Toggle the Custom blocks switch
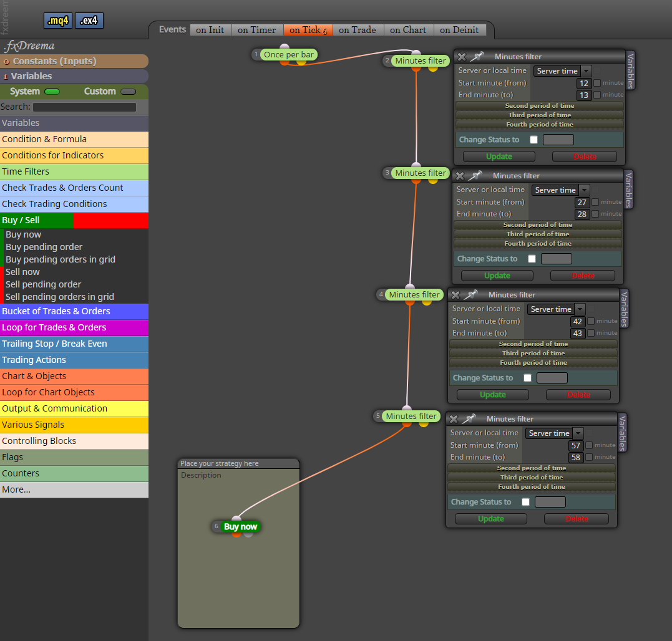The width and height of the screenshot is (672, 641). (128, 92)
